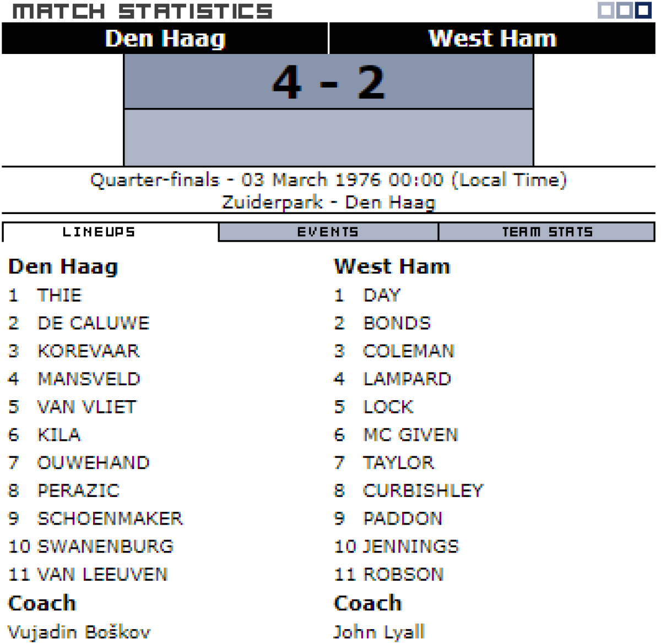Click the 4 - 2 score box
Screen dimensions: 661x644
(328, 83)
